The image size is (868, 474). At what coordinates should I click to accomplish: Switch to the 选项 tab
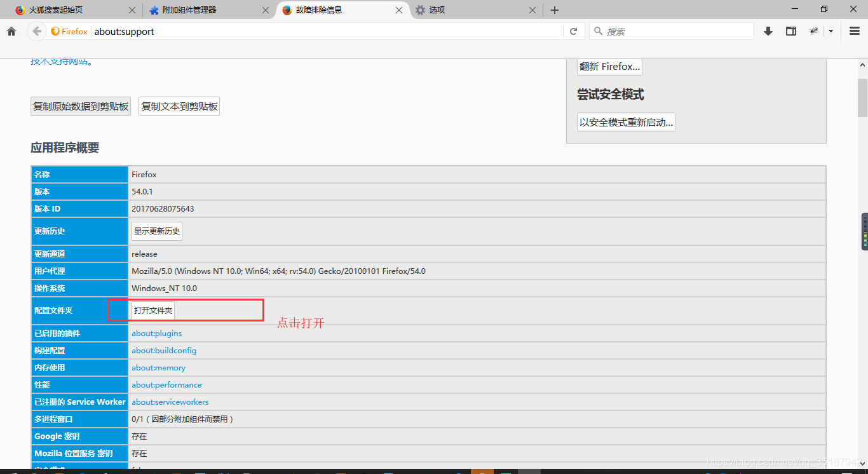point(476,10)
